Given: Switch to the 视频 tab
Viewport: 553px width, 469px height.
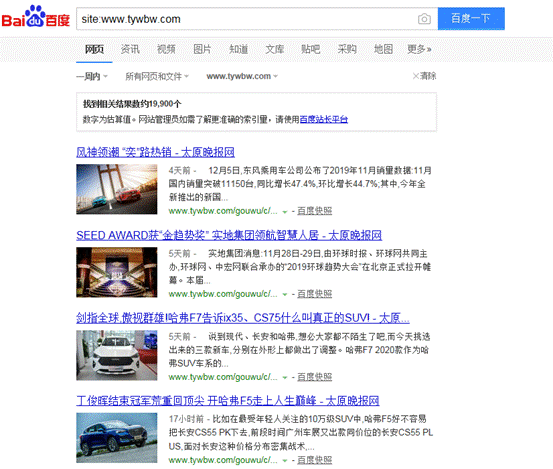Looking at the screenshot, I should pos(166,49).
